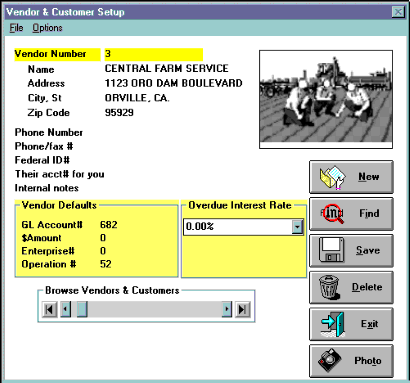The width and height of the screenshot is (410, 383).
Task: Open the Overdue Interest Rate dropdown arrow
Action: point(297,227)
